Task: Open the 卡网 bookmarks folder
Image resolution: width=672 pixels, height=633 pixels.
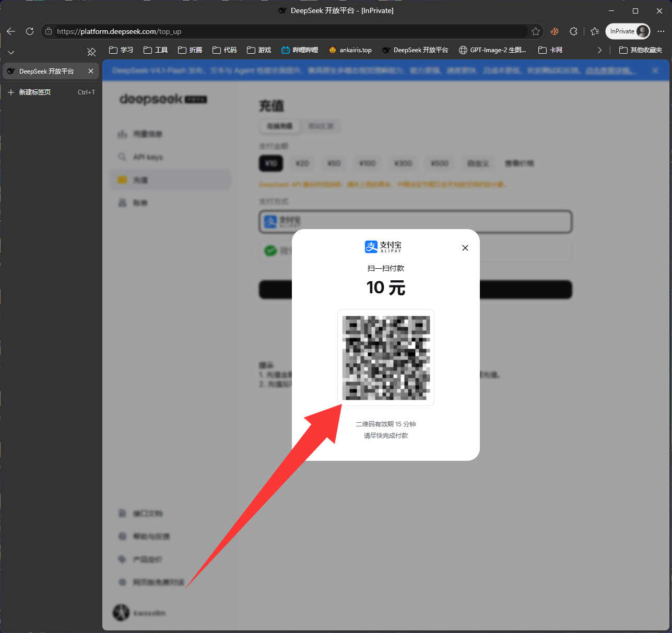Action: tap(550, 50)
